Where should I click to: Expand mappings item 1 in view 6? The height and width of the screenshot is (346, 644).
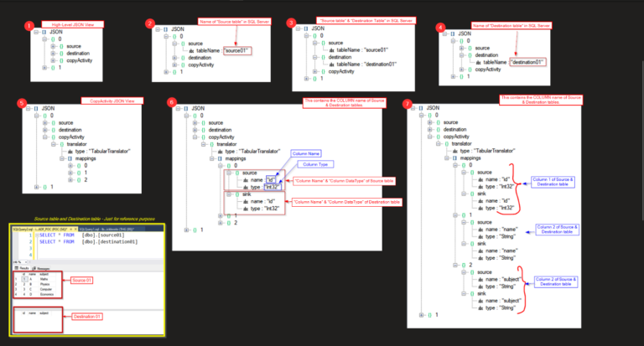click(x=221, y=215)
